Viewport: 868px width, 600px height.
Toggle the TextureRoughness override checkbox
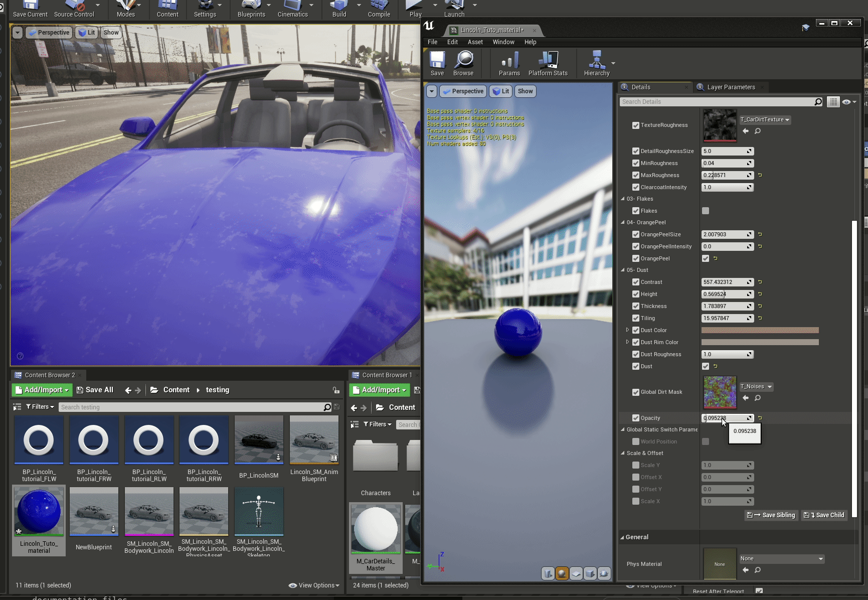[x=636, y=125]
